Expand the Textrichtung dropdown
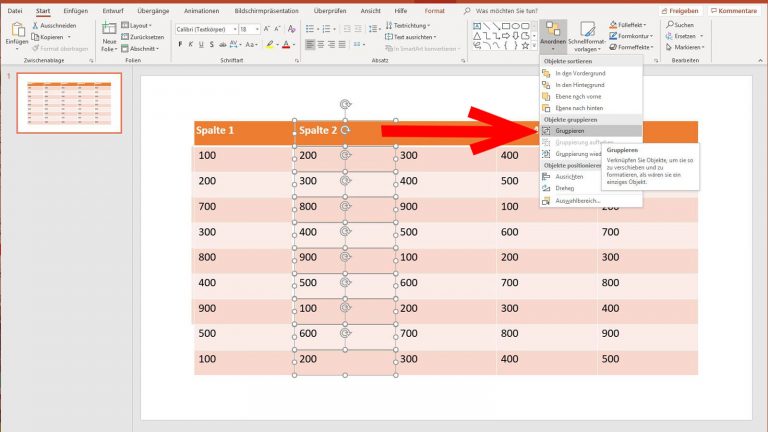Viewport: 768px width, 432px height. pos(408,25)
